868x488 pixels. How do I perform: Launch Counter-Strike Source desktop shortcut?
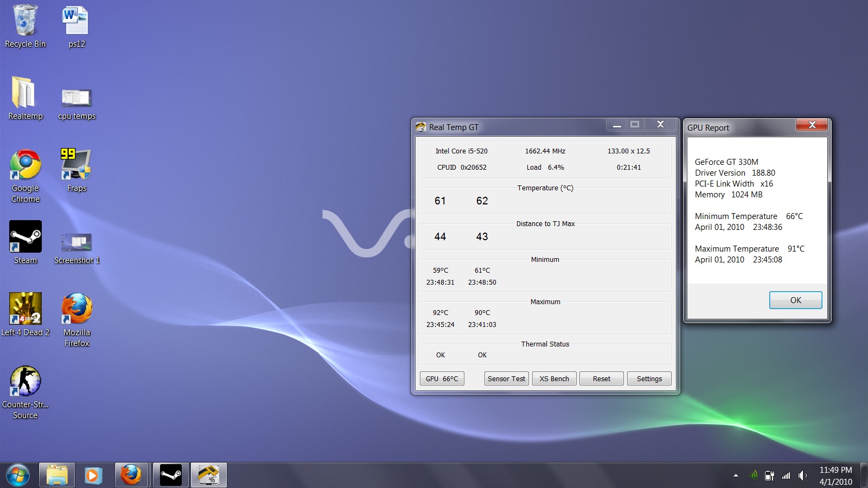pyautogui.click(x=25, y=392)
